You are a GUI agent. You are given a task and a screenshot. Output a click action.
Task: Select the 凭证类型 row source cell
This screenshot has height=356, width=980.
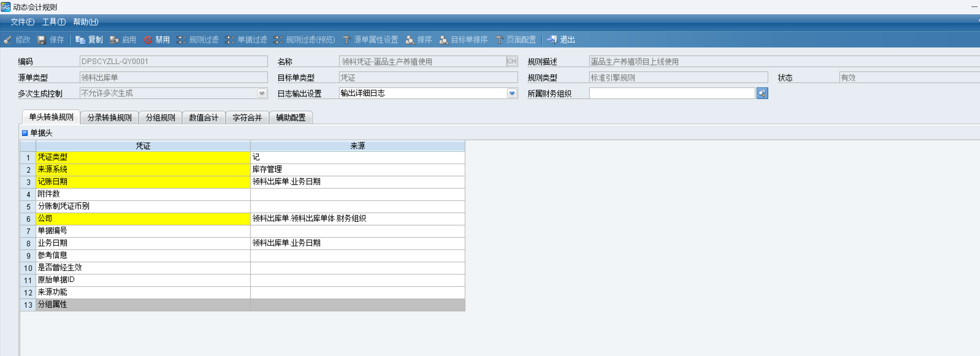coord(357,157)
